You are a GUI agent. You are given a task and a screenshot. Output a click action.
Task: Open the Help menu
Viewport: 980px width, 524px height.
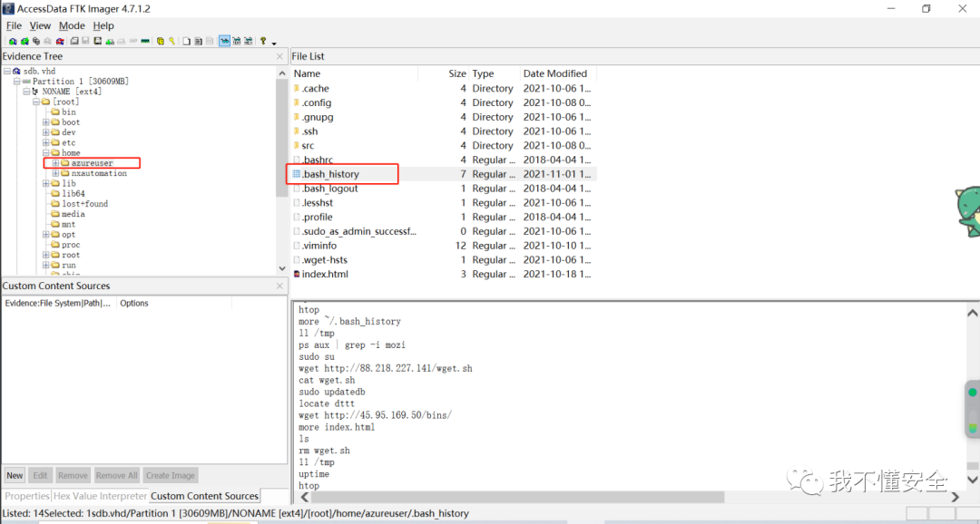click(103, 25)
